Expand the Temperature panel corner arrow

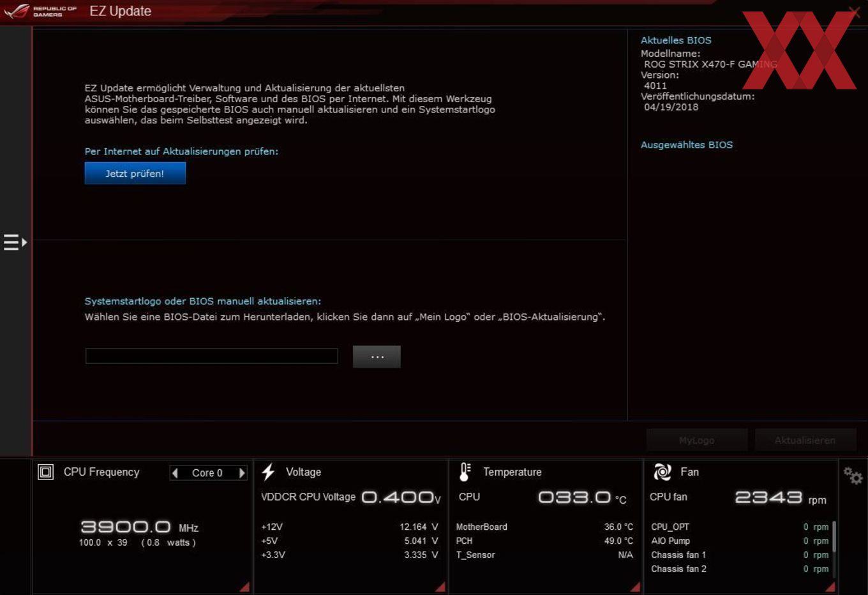point(635,587)
